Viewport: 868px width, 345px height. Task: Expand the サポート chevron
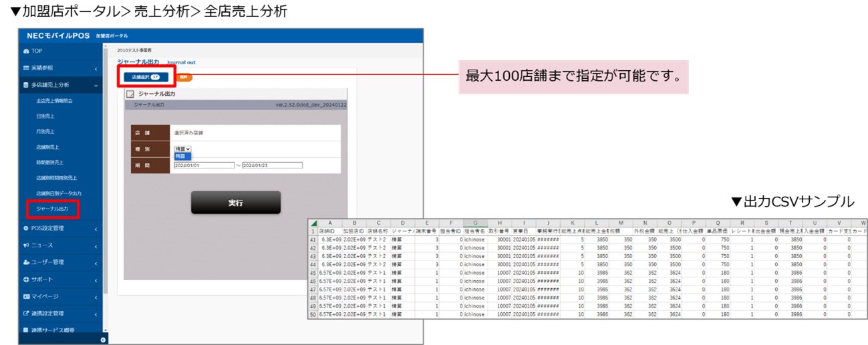[x=96, y=279]
